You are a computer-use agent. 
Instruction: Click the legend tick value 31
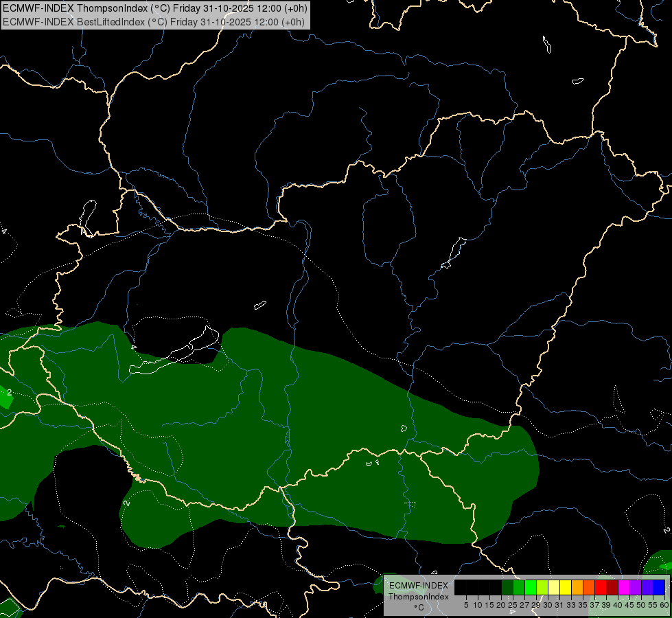click(559, 605)
